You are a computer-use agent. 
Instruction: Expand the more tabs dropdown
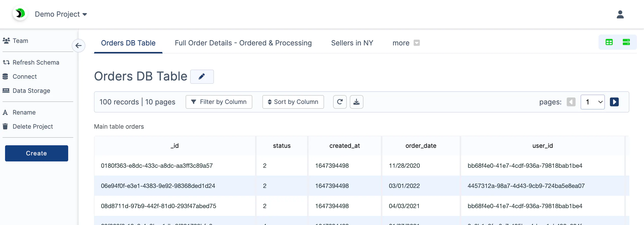coord(406,43)
